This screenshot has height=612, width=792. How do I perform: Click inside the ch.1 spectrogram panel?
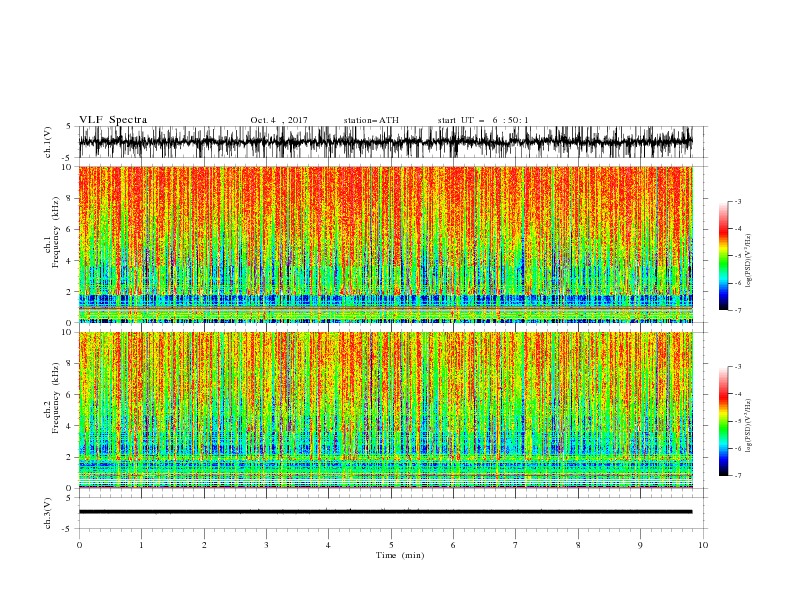click(x=385, y=244)
